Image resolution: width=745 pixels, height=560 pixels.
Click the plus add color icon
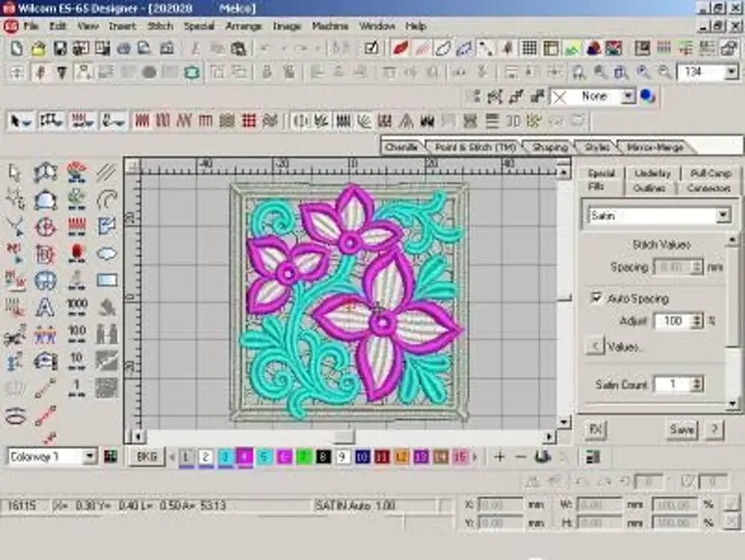pos(499,457)
